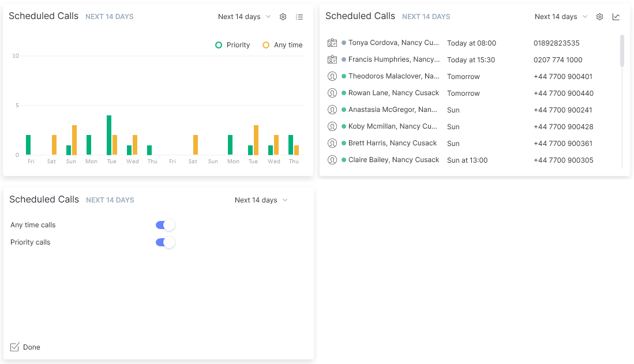This screenshot has width=634, height=364.
Task: Click the call list vertical scrollbar
Action: click(622, 51)
